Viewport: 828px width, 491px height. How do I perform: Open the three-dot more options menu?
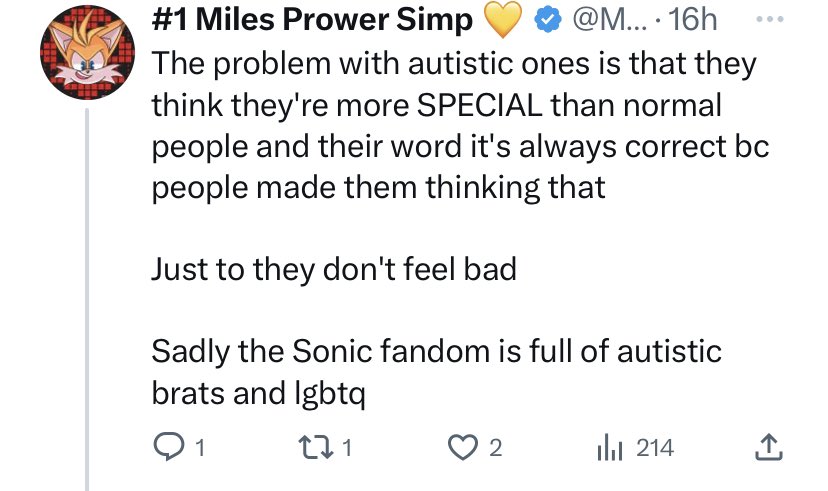point(770,19)
